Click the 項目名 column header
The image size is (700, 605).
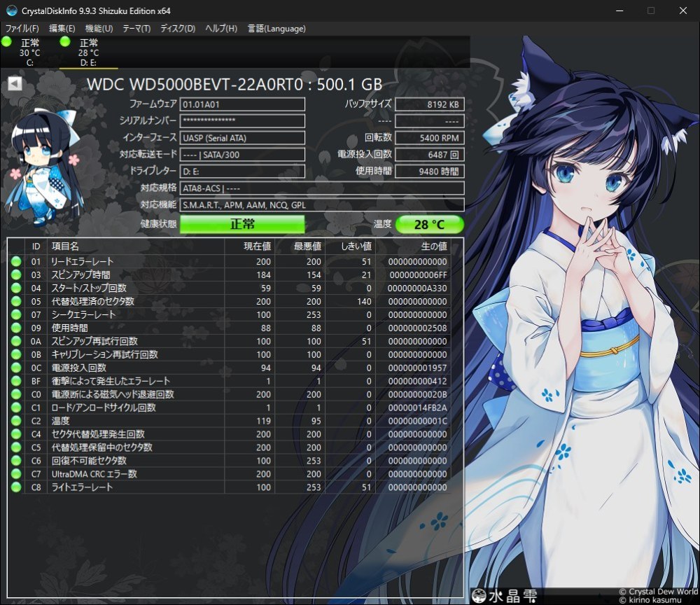point(136,246)
